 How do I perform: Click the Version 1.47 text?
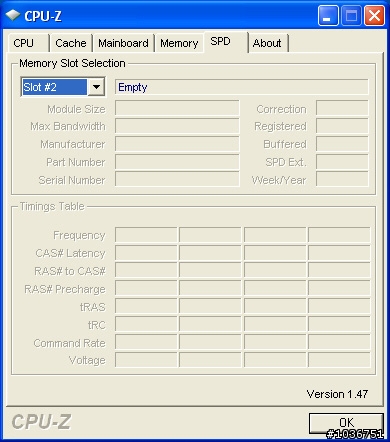point(337,394)
